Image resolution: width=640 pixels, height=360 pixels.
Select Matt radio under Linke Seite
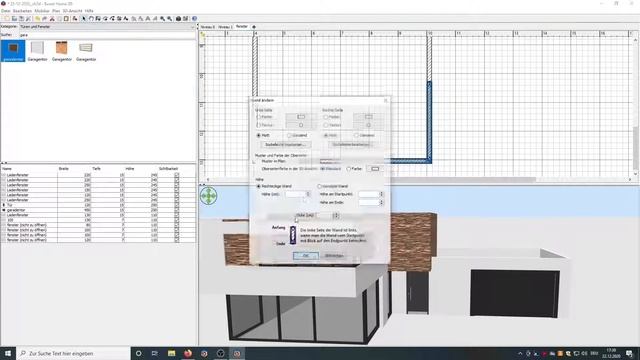258,135
